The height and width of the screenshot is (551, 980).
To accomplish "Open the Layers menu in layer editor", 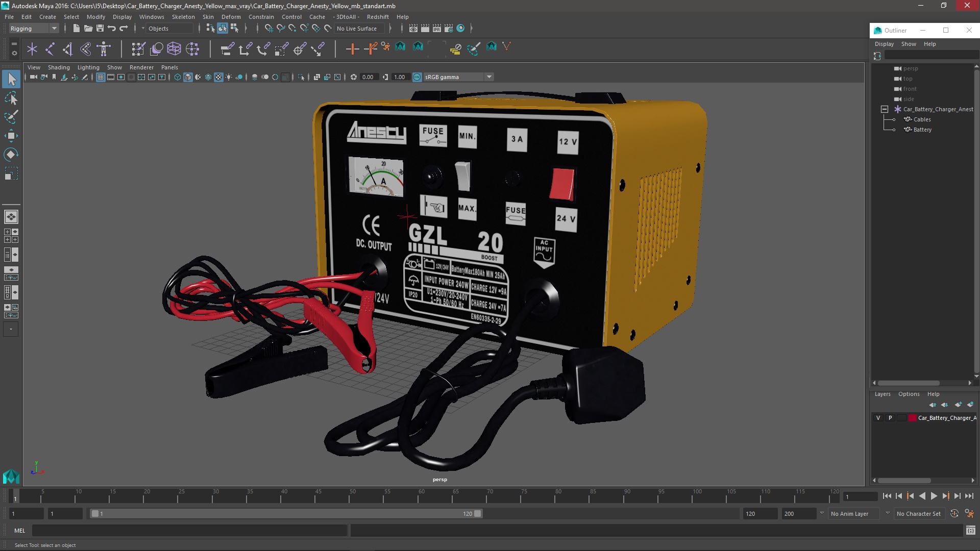I will (882, 394).
